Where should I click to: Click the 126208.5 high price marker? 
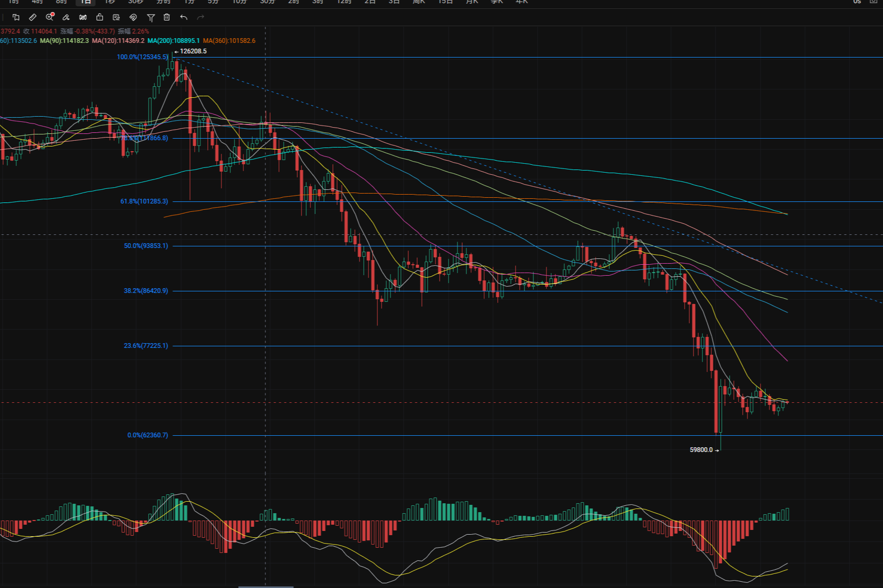pyautogui.click(x=193, y=51)
